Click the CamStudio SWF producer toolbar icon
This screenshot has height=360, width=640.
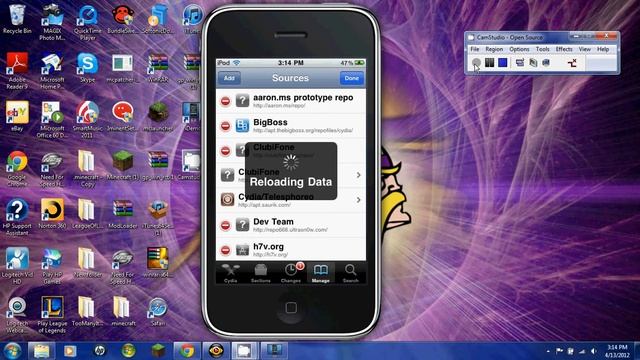click(x=546, y=62)
